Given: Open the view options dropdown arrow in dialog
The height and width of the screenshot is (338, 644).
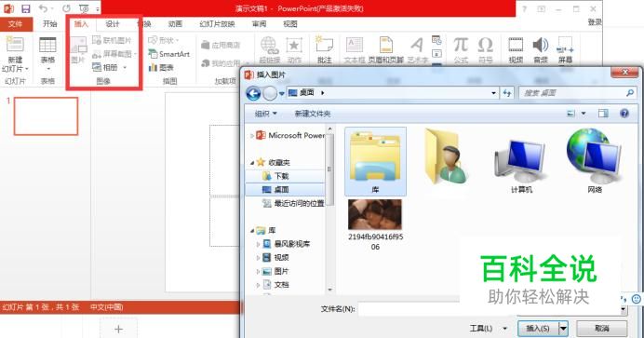Looking at the screenshot, I should (x=584, y=114).
